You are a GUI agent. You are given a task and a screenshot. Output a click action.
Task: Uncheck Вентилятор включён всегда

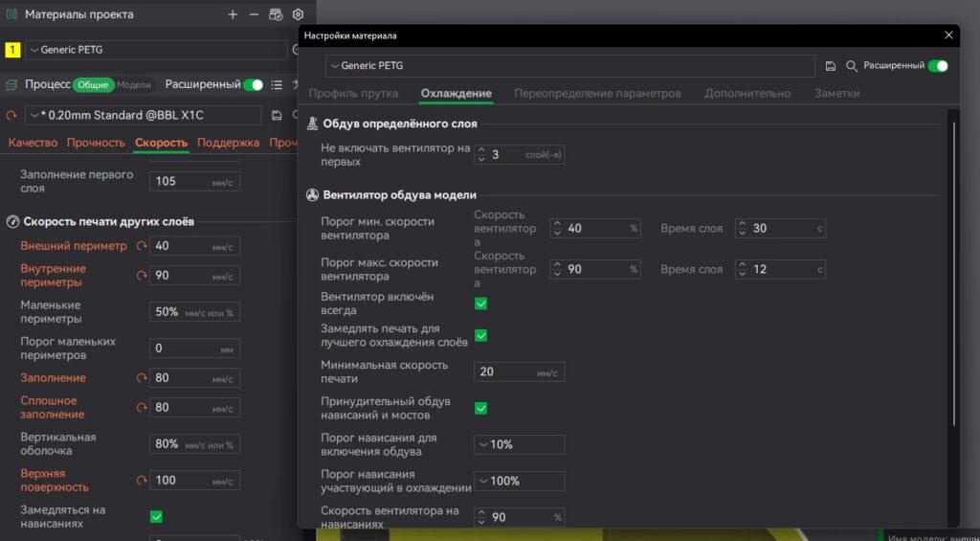pyautogui.click(x=480, y=304)
